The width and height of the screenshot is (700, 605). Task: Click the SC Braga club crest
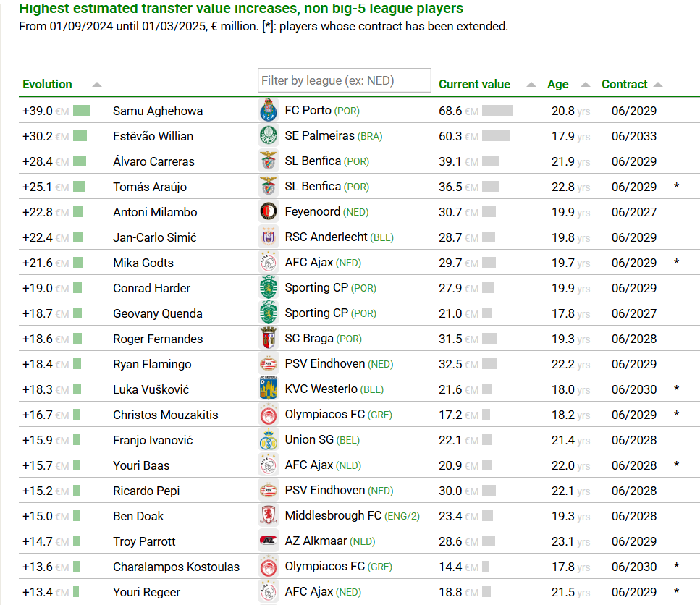[269, 338]
